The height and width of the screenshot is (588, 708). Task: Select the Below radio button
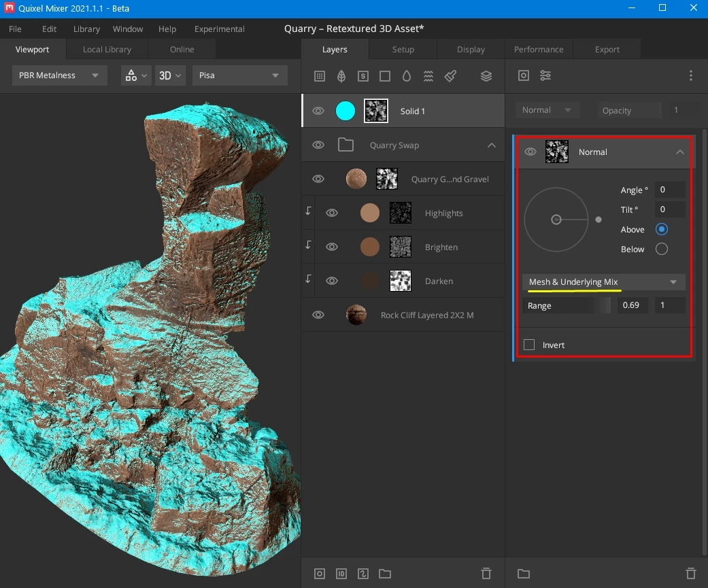tap(662, 249)
